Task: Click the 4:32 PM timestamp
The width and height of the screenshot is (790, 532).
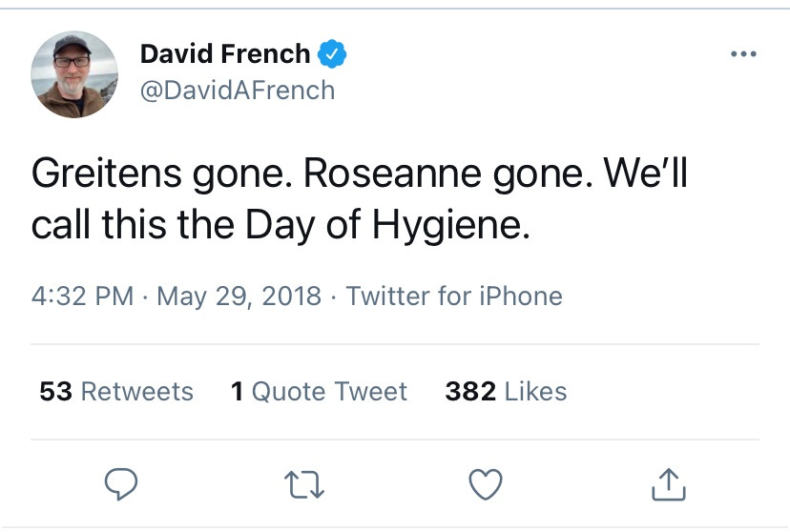Action: [82, 296]
